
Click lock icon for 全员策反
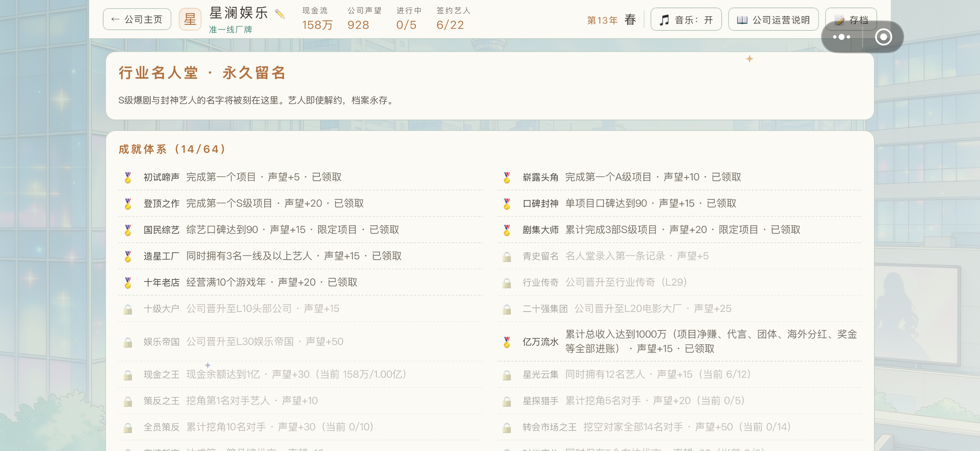(128, 427)
